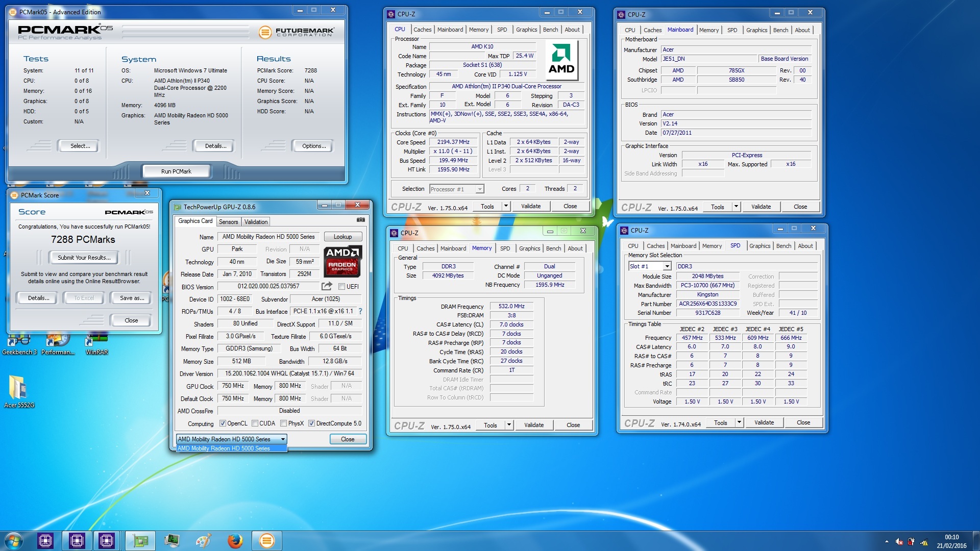Open the Processor #1 selection dropdown
980x551 pixels.
(456, 189)
